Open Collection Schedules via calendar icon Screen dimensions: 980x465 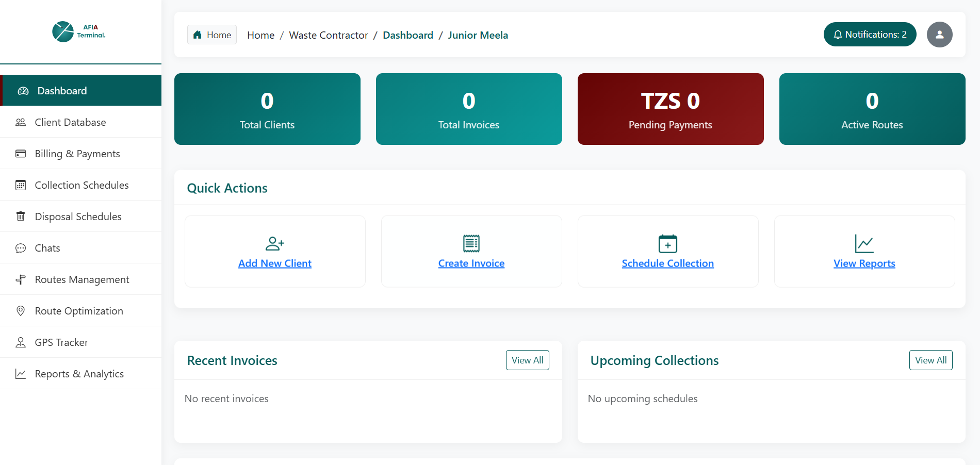point(21,185)
